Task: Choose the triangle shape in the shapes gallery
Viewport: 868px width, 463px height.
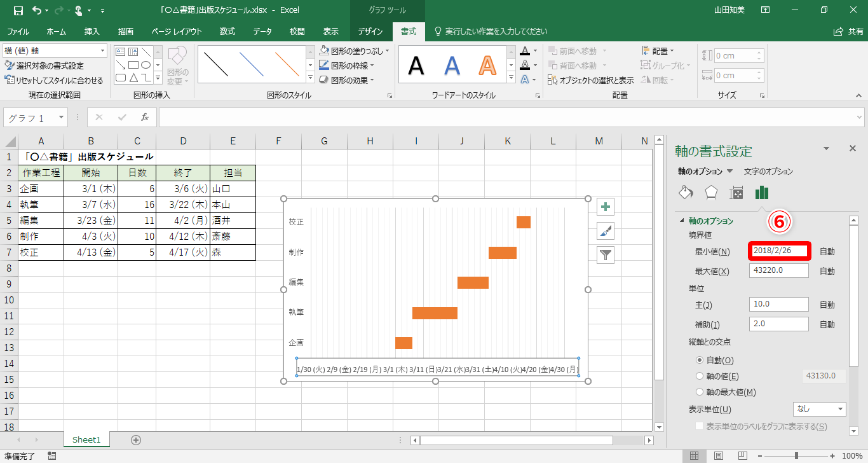Action: click(133, 78)
